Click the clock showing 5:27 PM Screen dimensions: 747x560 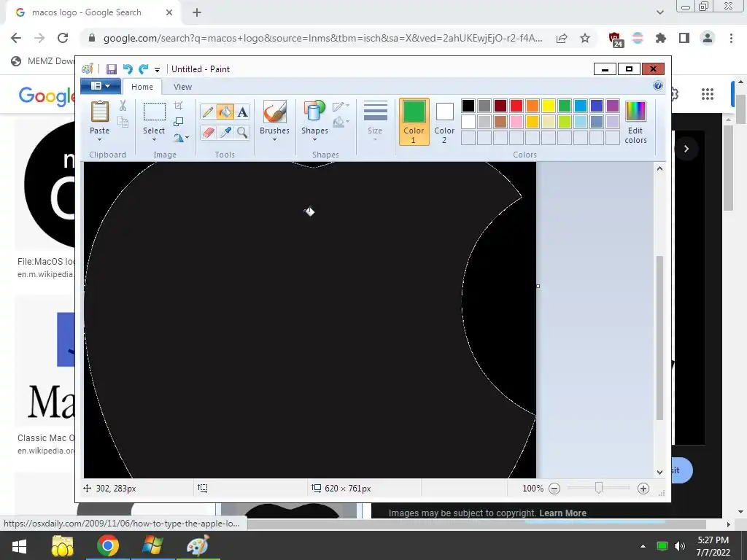(713, 540)
